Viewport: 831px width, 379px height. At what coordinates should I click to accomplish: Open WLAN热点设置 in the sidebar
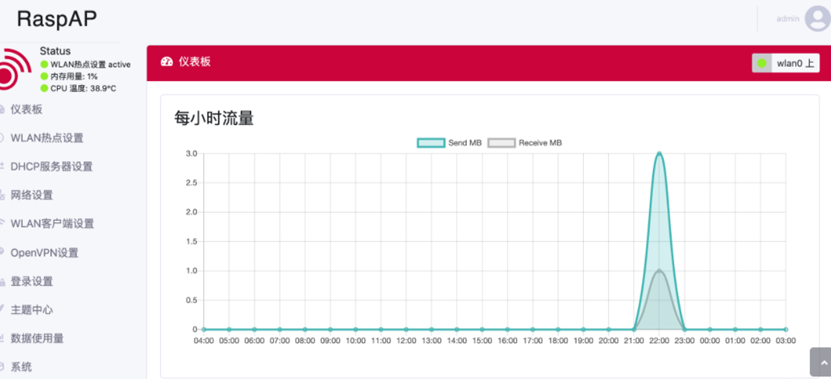(47, 138)
